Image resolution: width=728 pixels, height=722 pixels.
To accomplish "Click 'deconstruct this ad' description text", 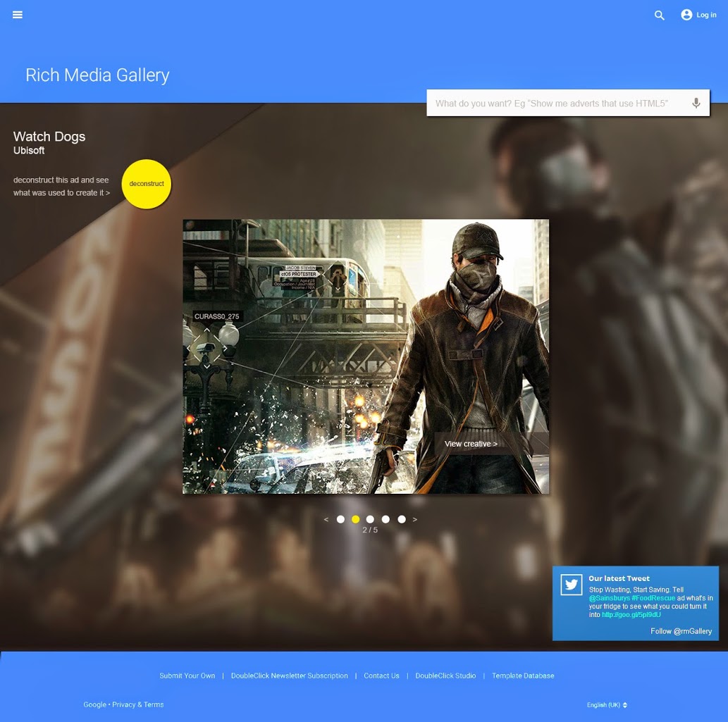I will (62, 186).
